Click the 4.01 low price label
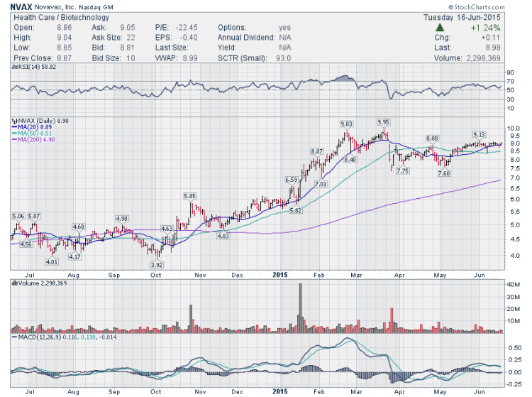Viewport: 532px width, 397px height. click(x=52, y=261)
